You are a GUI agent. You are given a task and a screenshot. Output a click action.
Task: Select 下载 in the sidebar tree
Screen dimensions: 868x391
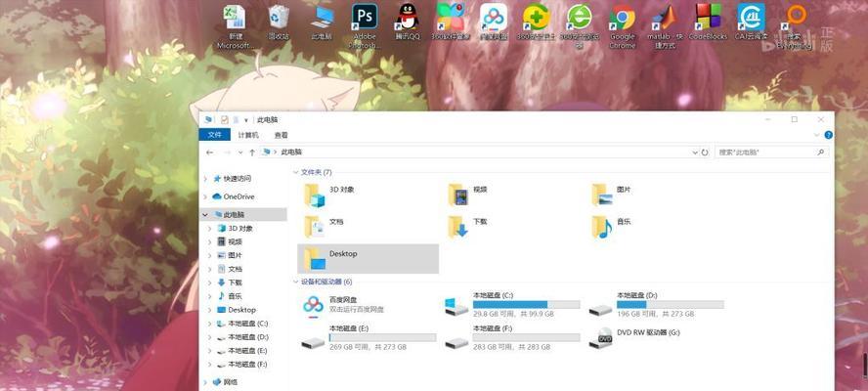click(236, 282)
